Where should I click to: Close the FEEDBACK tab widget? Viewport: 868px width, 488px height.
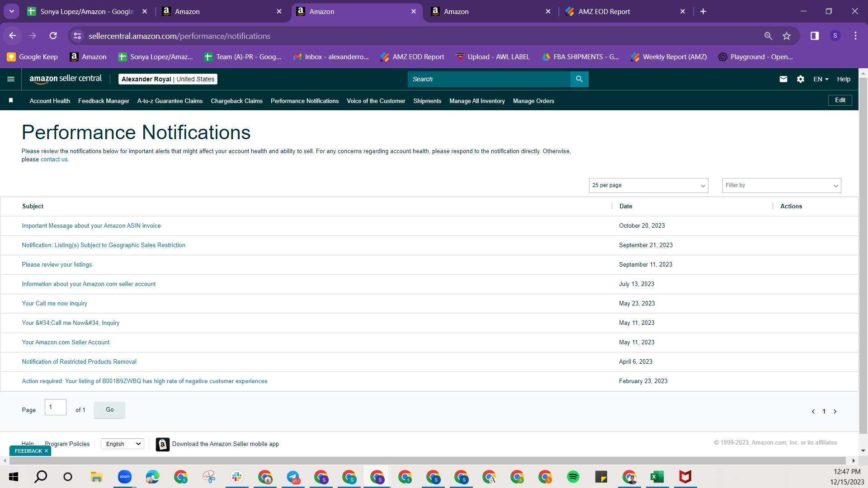[46, 451]
